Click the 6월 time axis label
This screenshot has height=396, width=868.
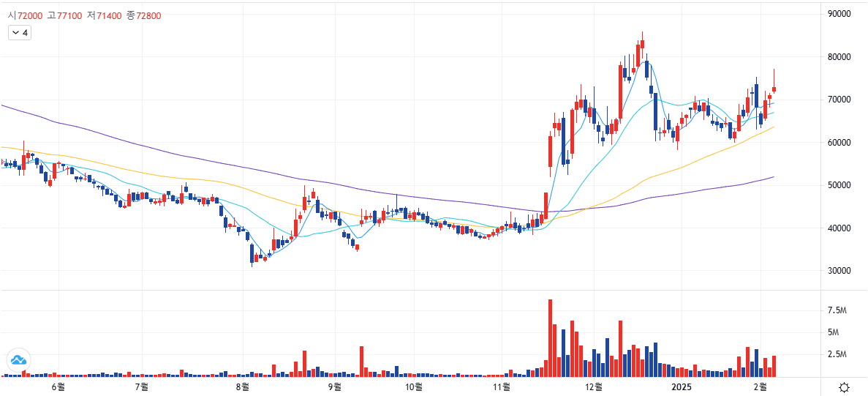coord(58,386)
